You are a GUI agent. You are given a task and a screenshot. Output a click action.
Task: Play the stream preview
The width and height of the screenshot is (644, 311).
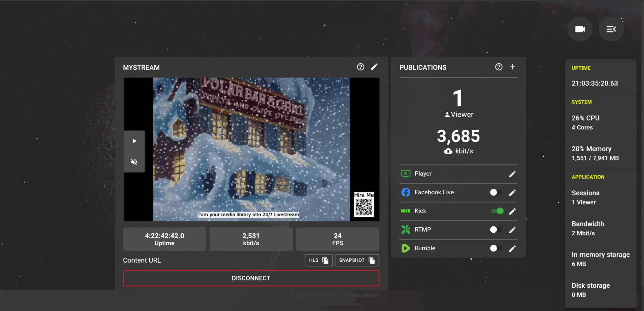134,141
